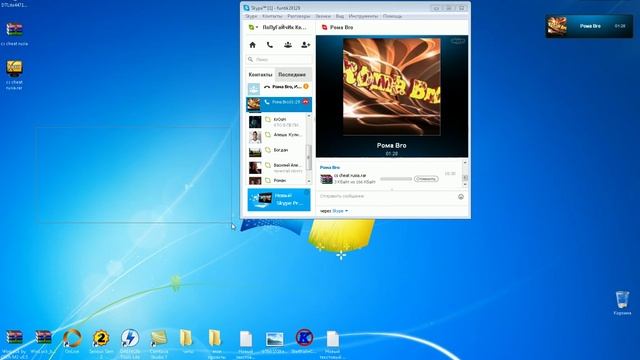Open the picture file icon on desktop
Screen dimensions: 640x360
[274, 341]
